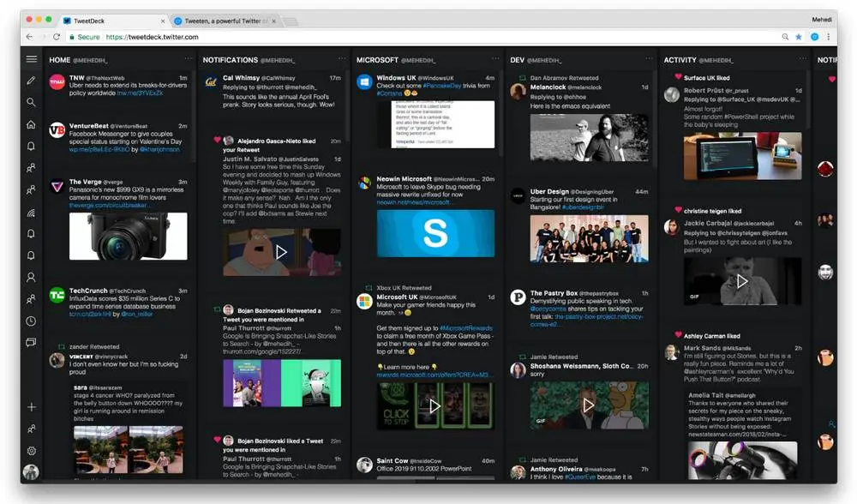Screen dimensions: 857x504
Task: Open first Notifications column options menu
Action: coord(342,58)
